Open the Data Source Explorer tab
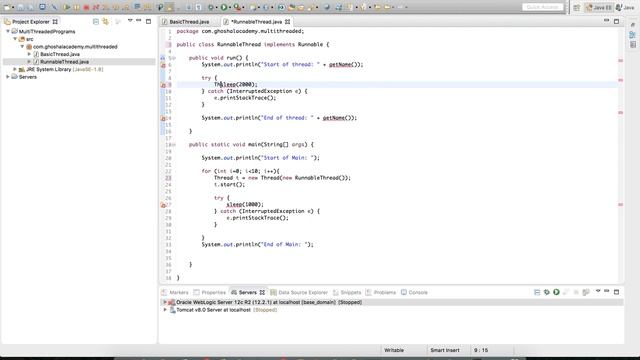Viewport: 640px width, 360px height. click(299, 292)
